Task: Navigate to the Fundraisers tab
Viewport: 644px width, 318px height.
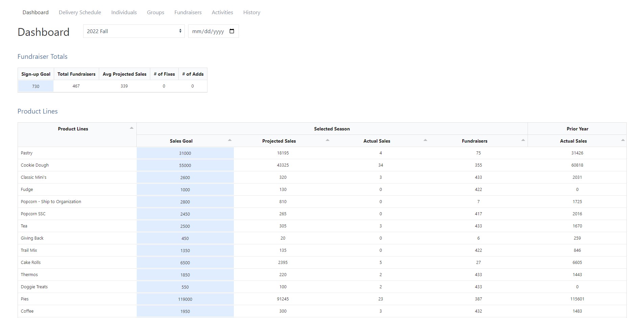Action: point(188,12)
